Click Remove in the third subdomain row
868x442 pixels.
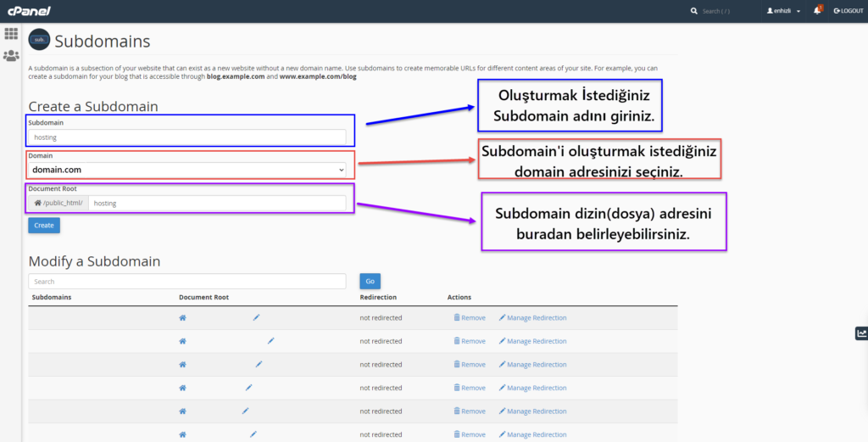[x=470, y=365]
